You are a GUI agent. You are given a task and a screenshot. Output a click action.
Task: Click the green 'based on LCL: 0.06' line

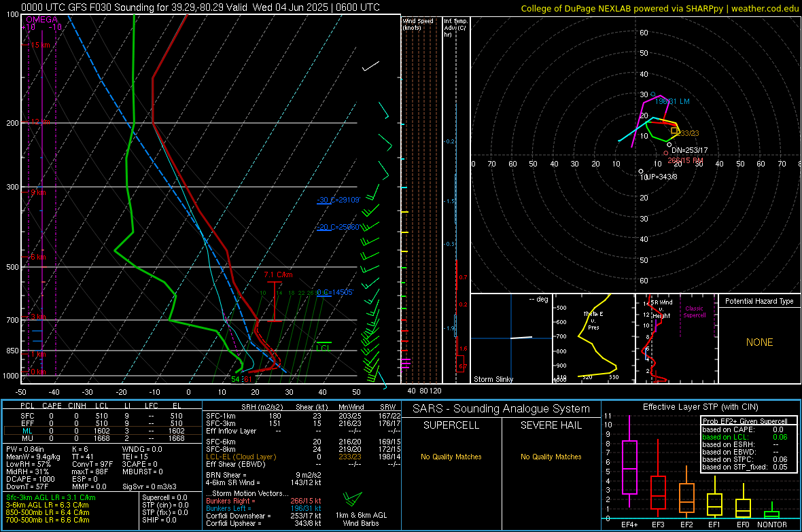[745, 437]
